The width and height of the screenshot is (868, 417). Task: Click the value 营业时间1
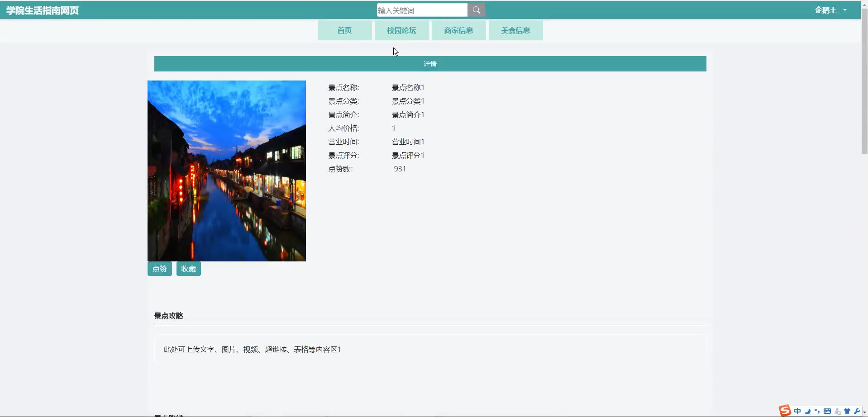coord(408,142)
